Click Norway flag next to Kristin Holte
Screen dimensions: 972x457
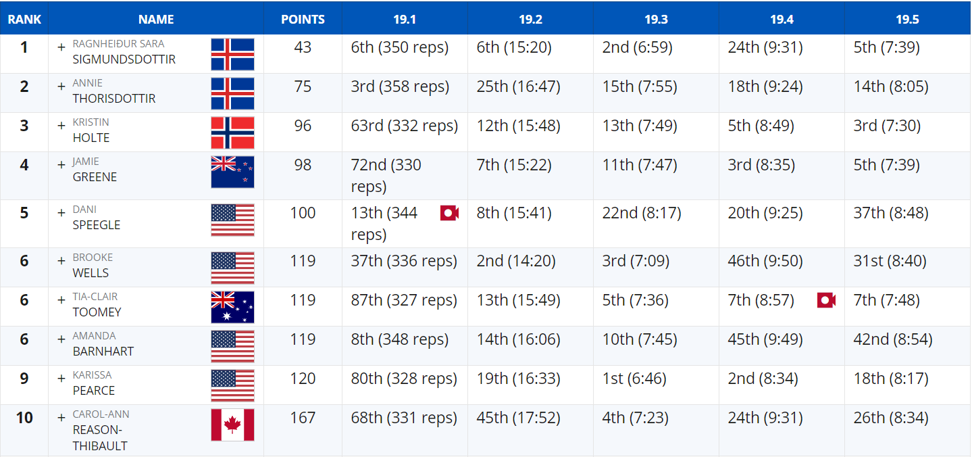pos(232,133)
